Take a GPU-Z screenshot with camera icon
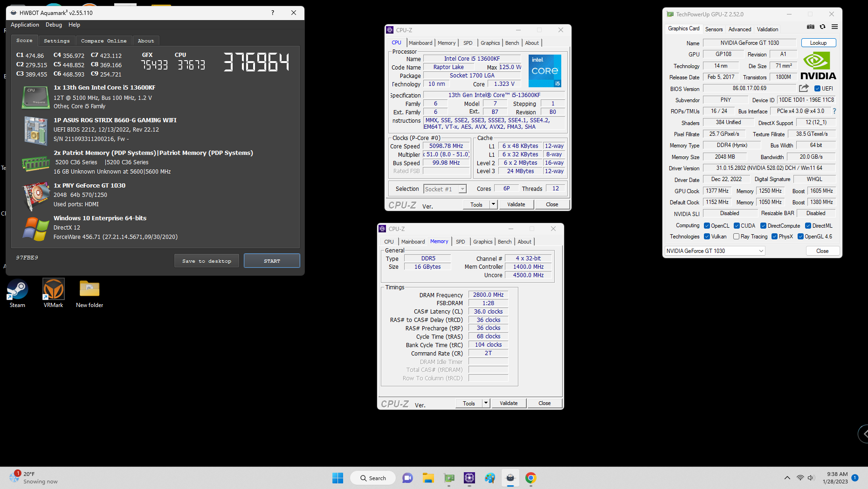 tap(811, 27)
